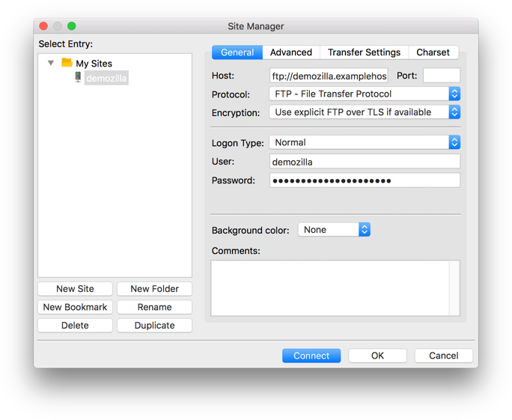Click the Duplicate button
Viewport: 512px width, 420px height.
pyautogui.click(x=154, y=326)
